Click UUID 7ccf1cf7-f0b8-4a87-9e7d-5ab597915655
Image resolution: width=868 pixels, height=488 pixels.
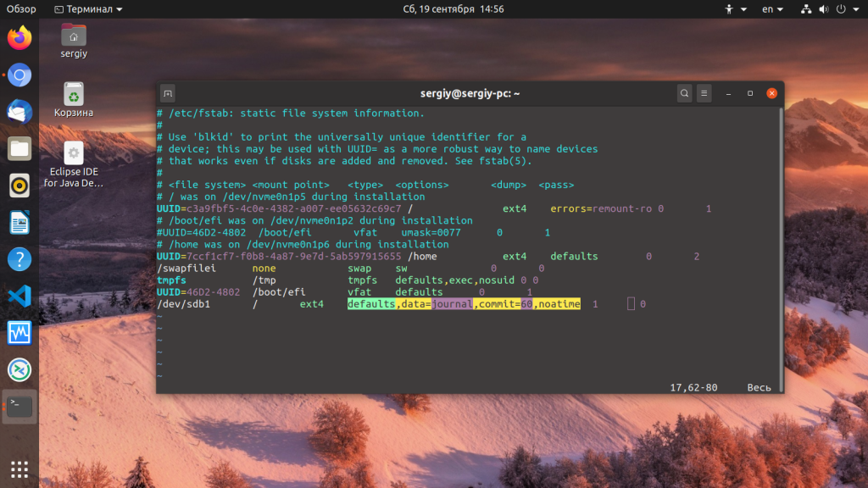pos(293,256)
